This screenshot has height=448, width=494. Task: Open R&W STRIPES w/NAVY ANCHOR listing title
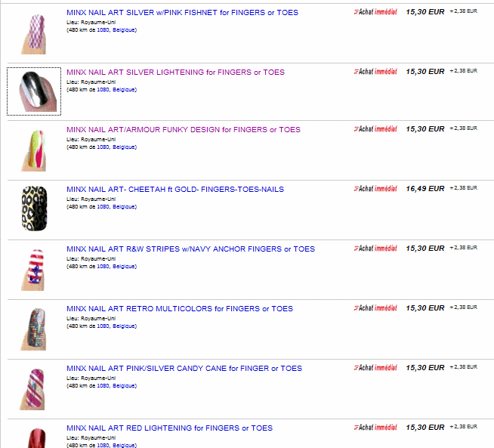(x=190, y=249)
